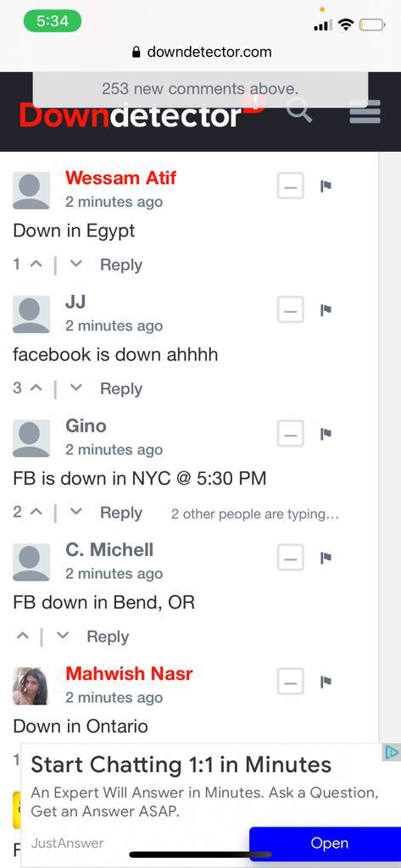Flag C. Michell's comment
The height and width of the screenshot is (868, 401).
[326, 558]
